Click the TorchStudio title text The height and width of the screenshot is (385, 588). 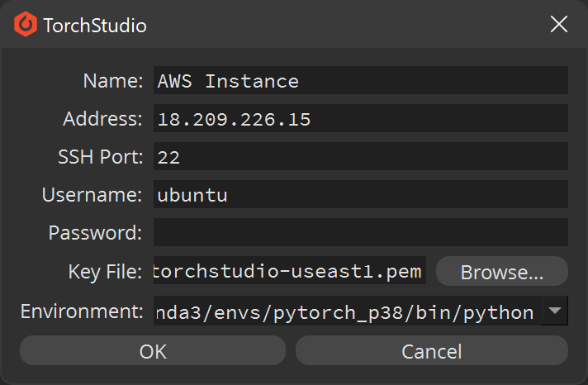tap(95, 26)
